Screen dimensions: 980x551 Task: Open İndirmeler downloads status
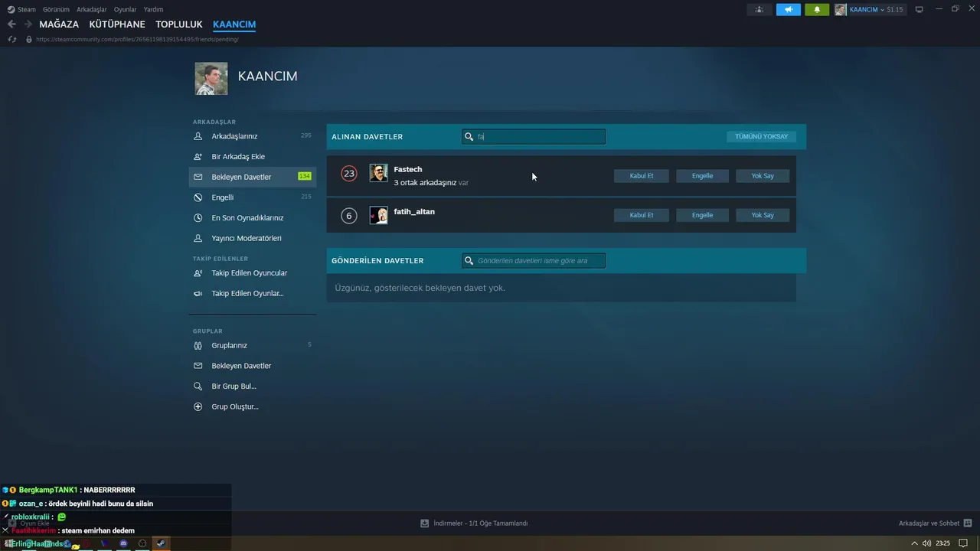474,523
